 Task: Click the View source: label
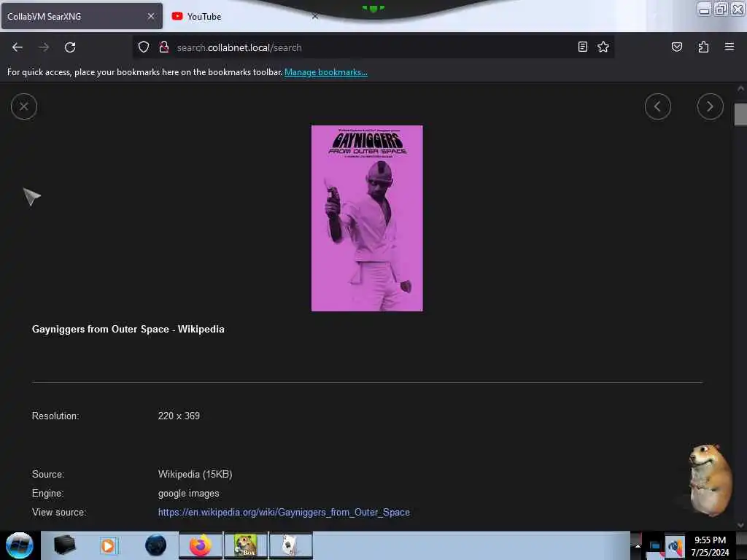point(59,513)
